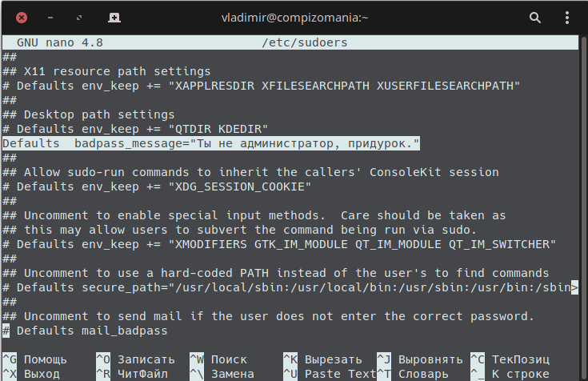Image resolution: width=588 pixels, height=381 pixels.
Task: Click the ^U Paste Text shortcut
Action: [x=330, y=374]
